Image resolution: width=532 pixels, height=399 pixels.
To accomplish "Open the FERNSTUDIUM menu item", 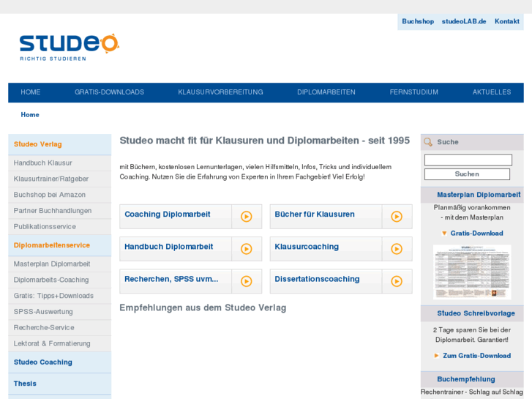I will pos(414,92).
